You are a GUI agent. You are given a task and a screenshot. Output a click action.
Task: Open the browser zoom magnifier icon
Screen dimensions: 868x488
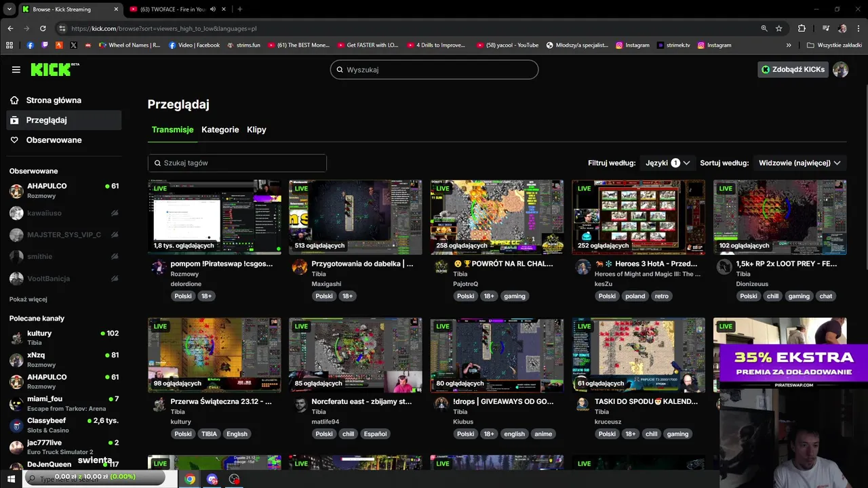pyautogui.click(x=764, y=28)
